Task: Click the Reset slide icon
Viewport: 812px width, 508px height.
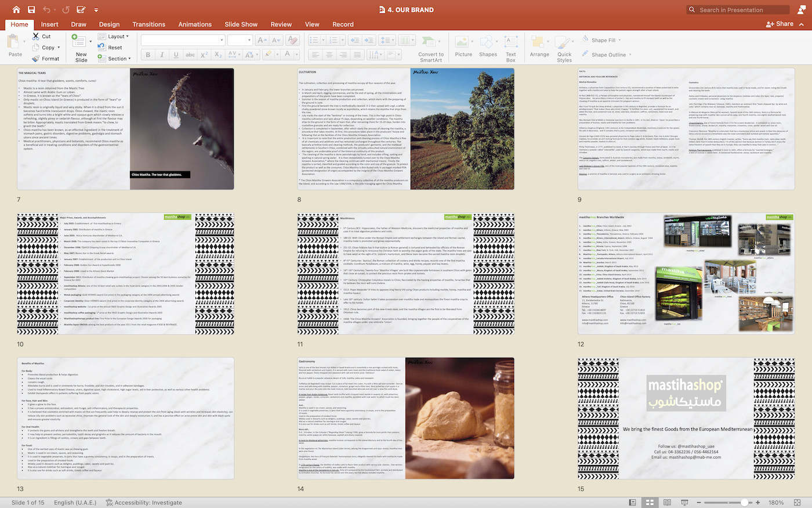Action: pyautogui.click(x=102, y=48)
